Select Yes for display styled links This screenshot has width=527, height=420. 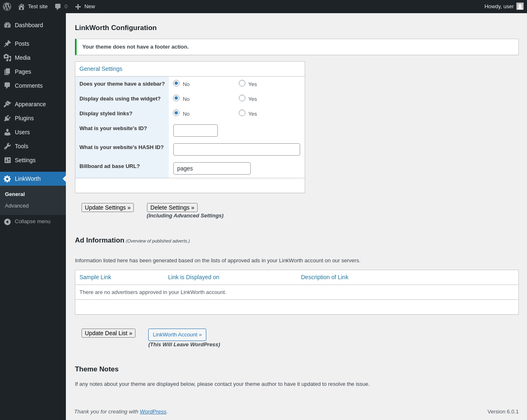point(242,113)
